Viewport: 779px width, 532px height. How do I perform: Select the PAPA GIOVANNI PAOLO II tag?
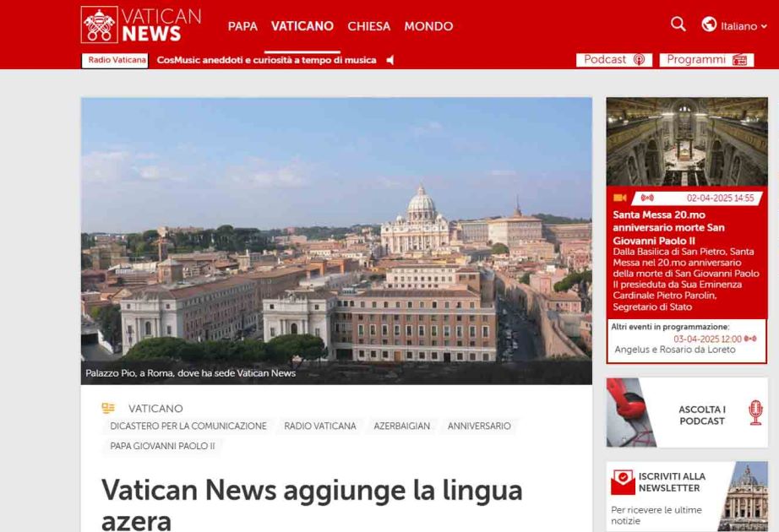tap(162, 446)
